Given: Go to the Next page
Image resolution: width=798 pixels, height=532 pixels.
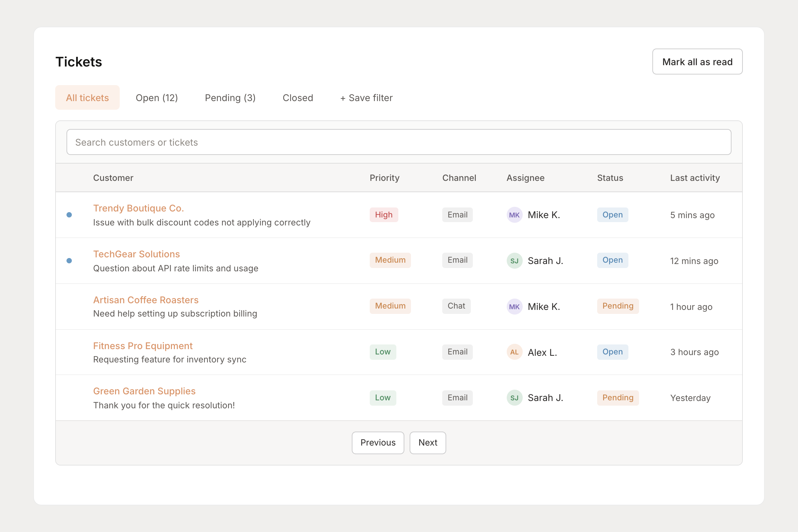Looking at the screenshot, I should pyautogui.click(x=428, y=443).
